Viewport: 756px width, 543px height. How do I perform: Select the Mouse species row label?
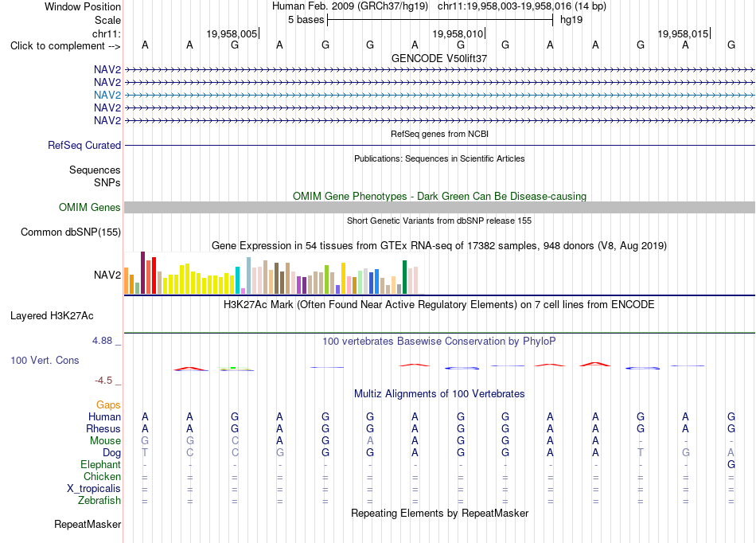105,441
